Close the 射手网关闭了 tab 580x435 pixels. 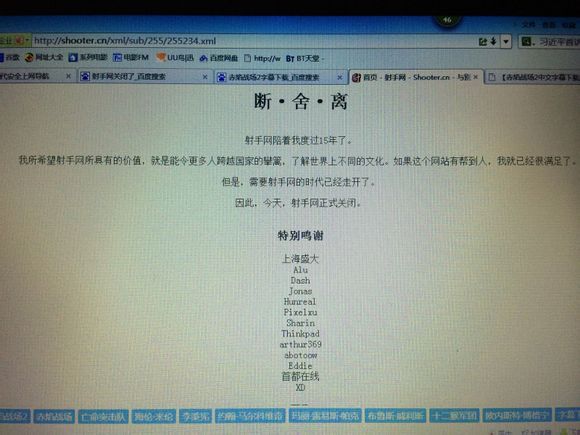pyautogui.click(x=205, y=77)
